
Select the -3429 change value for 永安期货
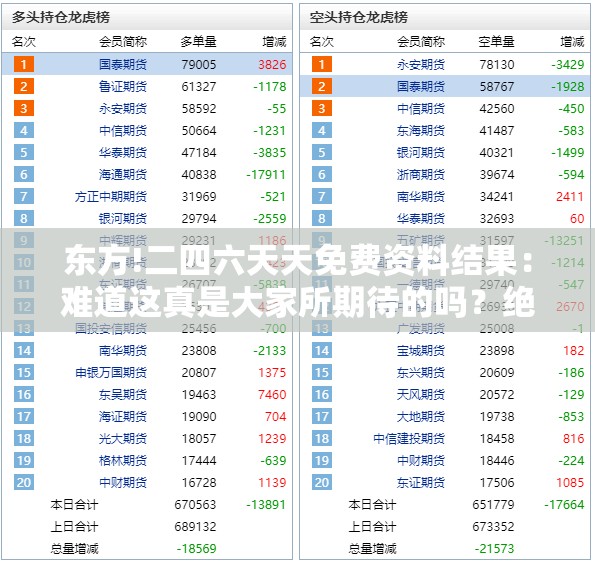click(x=568, y=64)
